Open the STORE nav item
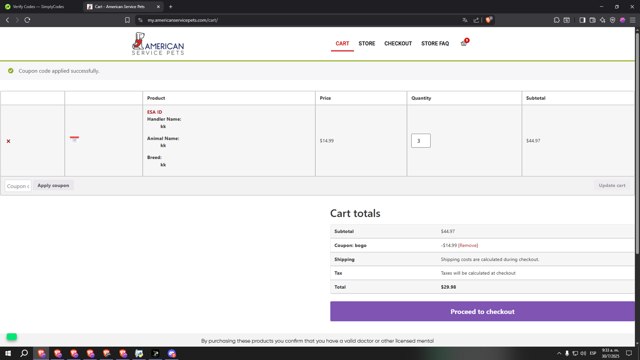The image size is (640, 360). tap(367, 43)
